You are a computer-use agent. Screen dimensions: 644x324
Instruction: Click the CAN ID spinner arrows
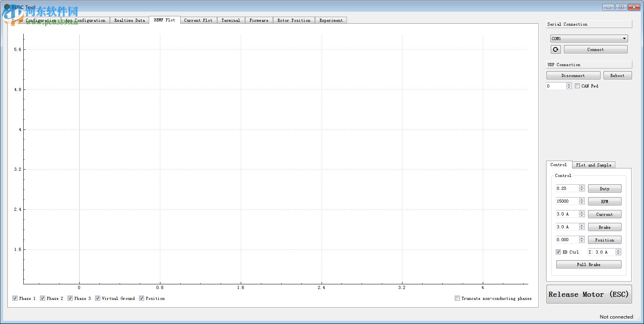569,86
